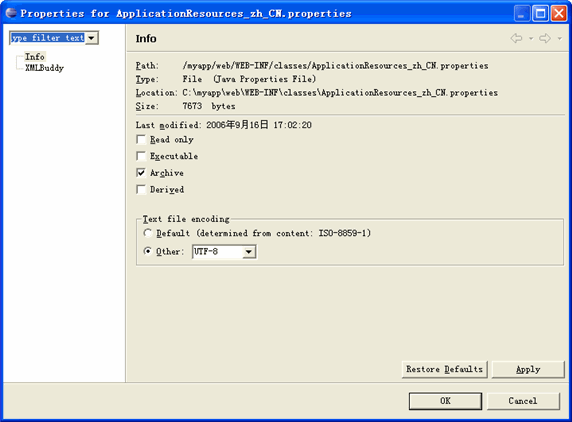Click the Path value text
The height and width of the screenshot is (422, 572).
click(335, 66)
